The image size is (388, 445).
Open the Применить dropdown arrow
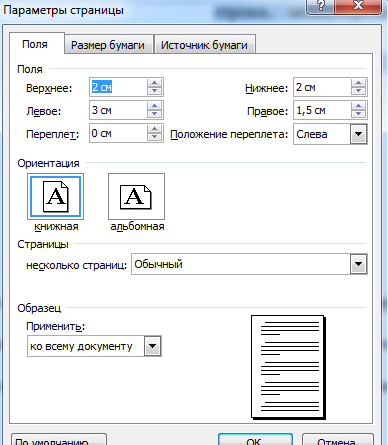tap(153, 346)
